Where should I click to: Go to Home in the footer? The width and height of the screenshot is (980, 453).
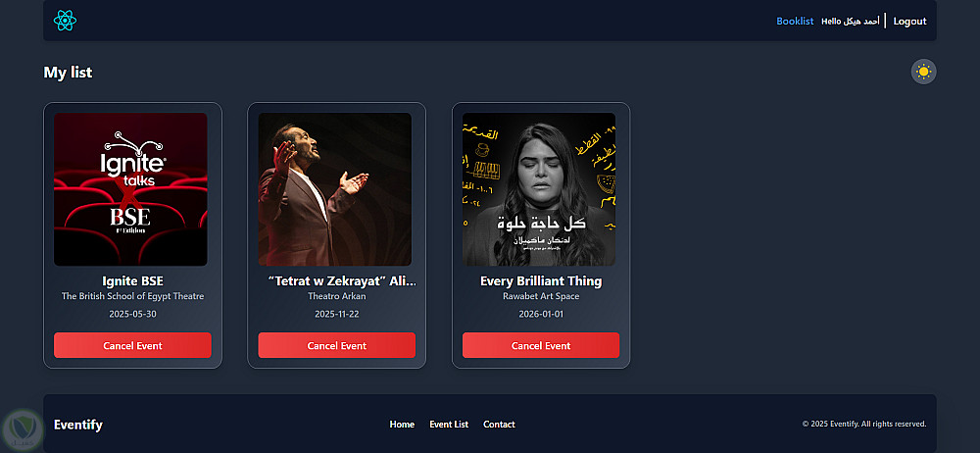point(402,425)
